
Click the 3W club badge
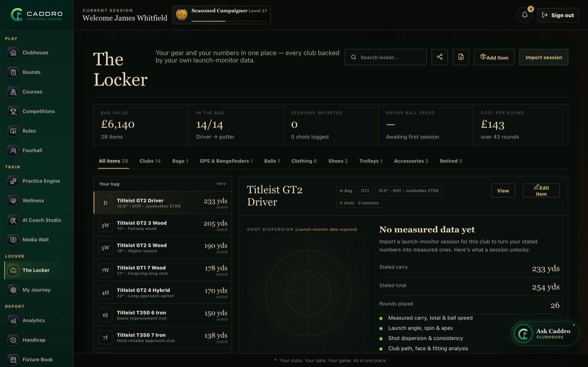click(x=105, y=225)
